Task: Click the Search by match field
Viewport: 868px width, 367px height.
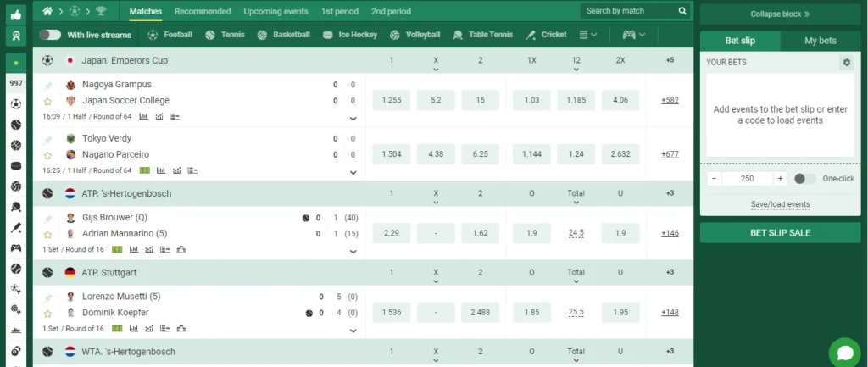Action: click(x=628, y=11)
